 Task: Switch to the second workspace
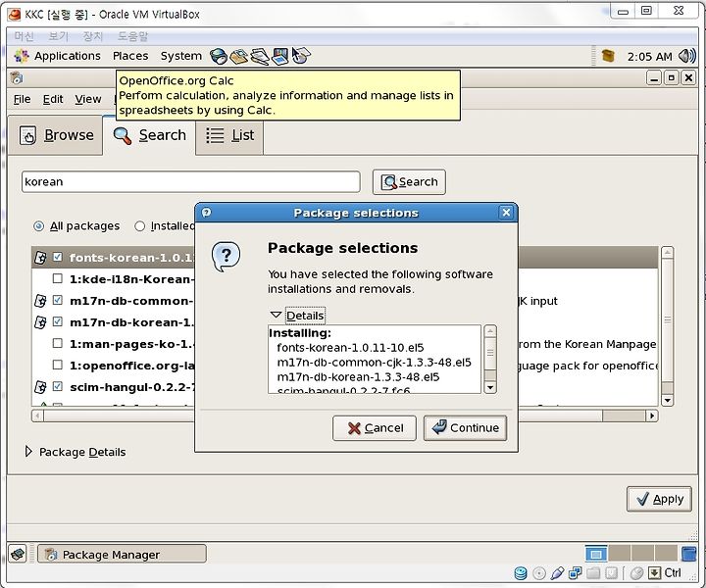tap(619, 554)
